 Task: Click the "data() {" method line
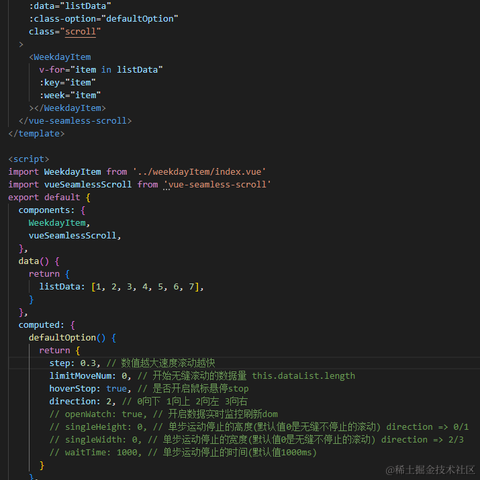[x=39, y=261]
